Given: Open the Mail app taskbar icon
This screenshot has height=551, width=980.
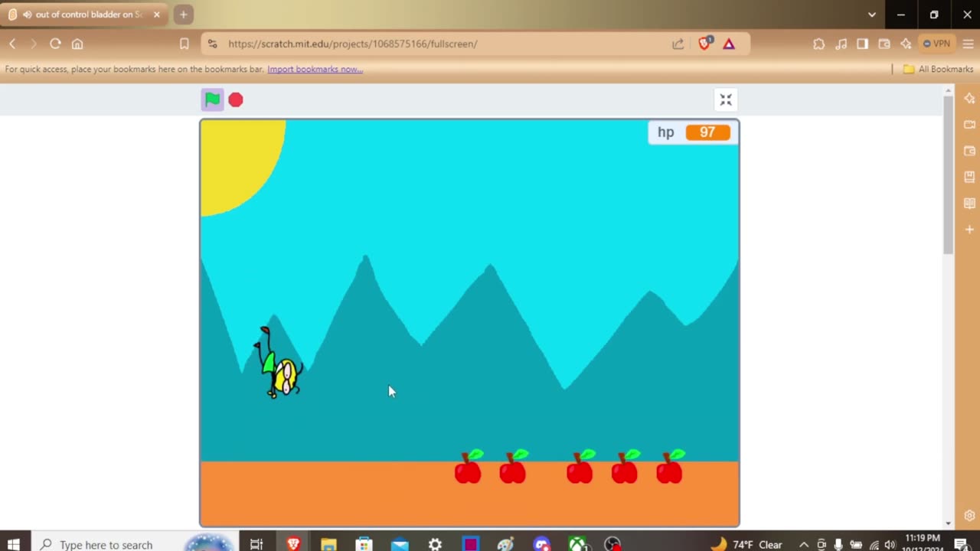Looking at the screenshot, I should point(400,544).
